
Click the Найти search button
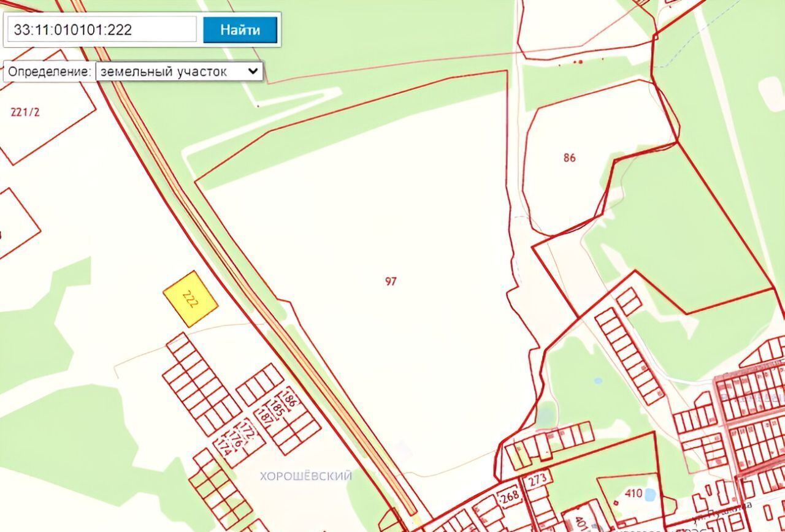click(x=240, y=29)
